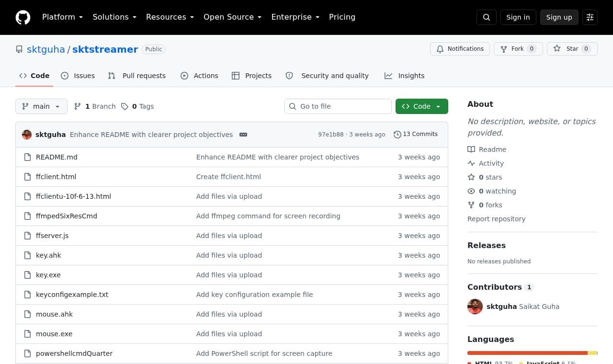
Task: Click the commit details ellipsis icon
Action: coord(243,135)
